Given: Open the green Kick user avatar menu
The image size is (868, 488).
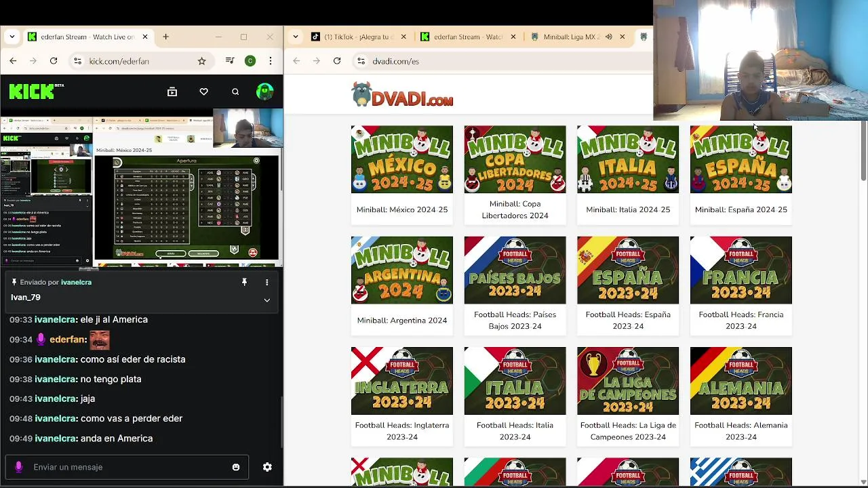Looking at the screenshot, I should coord(265,91).
